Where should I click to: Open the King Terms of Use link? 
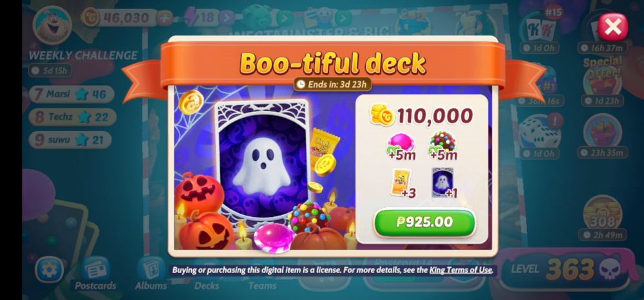[x=461, y=270]
